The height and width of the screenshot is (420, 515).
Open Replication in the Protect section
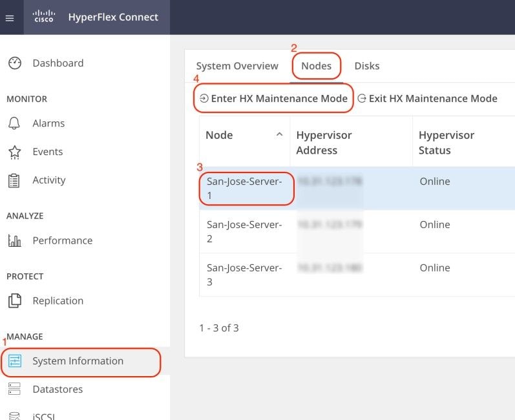(58, 301)
